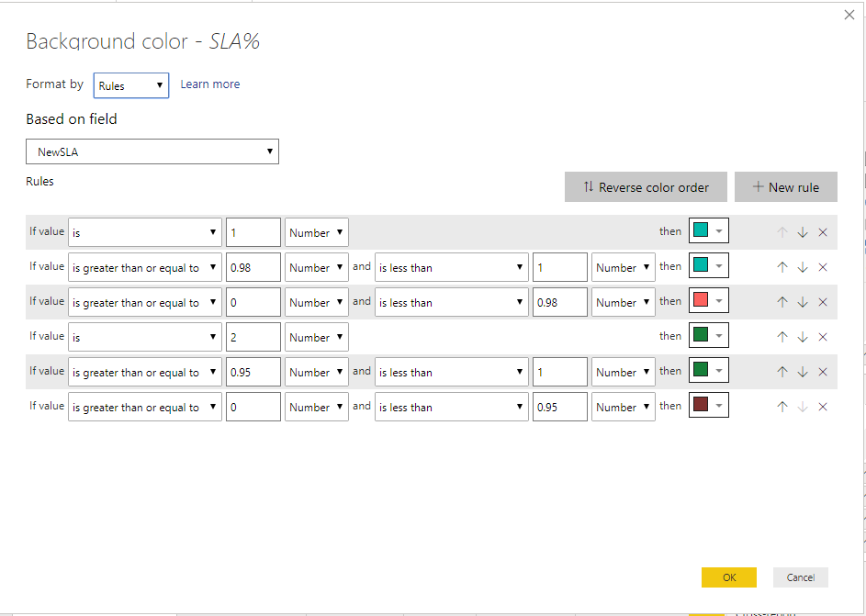Open the Learn more link
The width and height of the screenshot is (866, 616).
pyautogui.click(x=210, y=84)
